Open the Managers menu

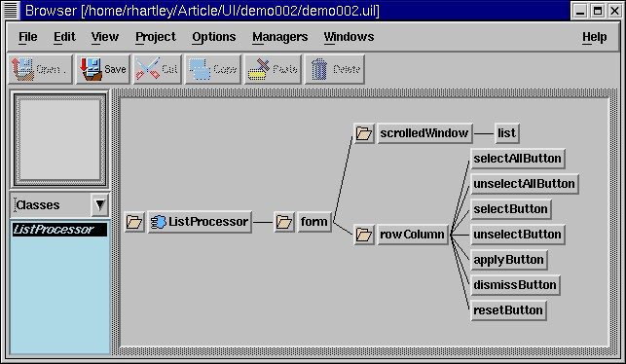[279, 37]
